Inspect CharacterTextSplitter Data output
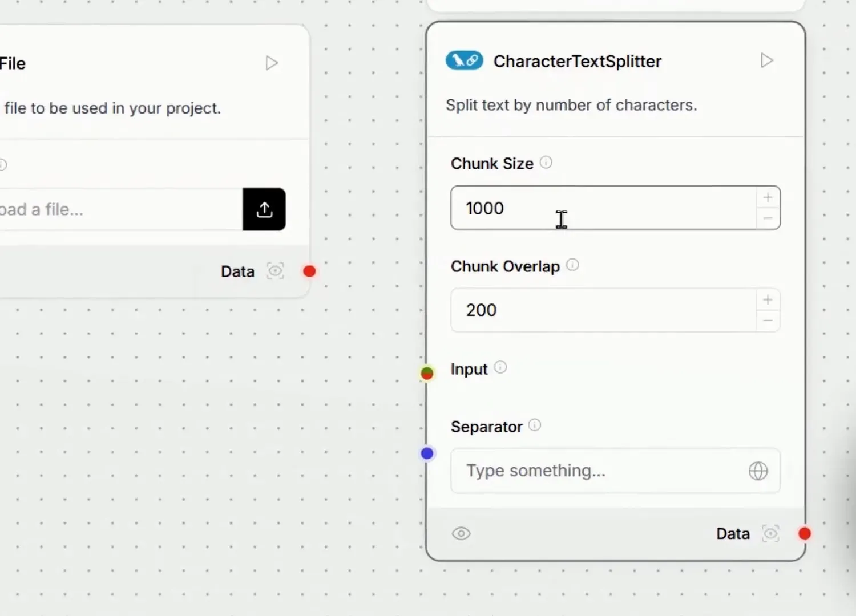The width and height of the screenshot is (856, 616). [770, 533]
